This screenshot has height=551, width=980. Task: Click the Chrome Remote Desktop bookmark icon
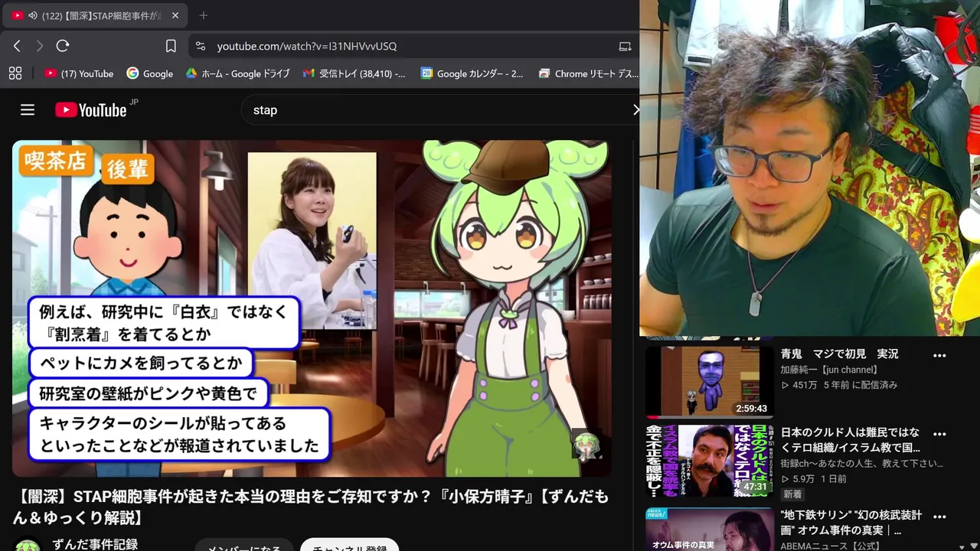point(544,73)
